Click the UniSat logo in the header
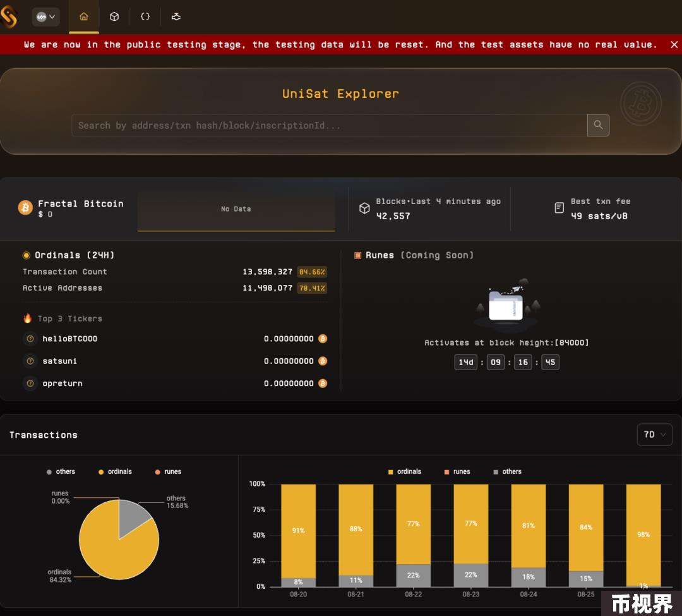The width and height of the screenshot is (682, 616). 8,16
